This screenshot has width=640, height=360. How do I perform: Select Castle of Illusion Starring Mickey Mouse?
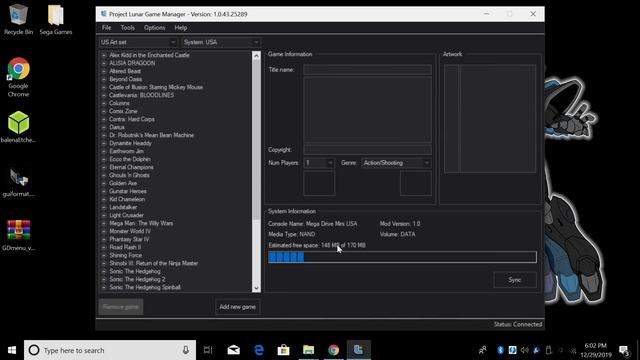point(156,87)
